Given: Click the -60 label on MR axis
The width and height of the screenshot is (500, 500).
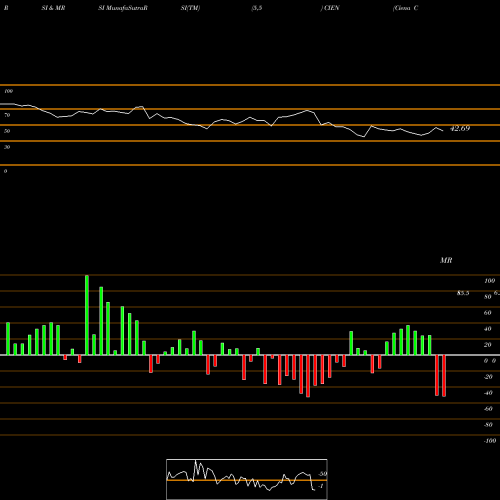Looking at the screenshot, I should click(488, 409).
